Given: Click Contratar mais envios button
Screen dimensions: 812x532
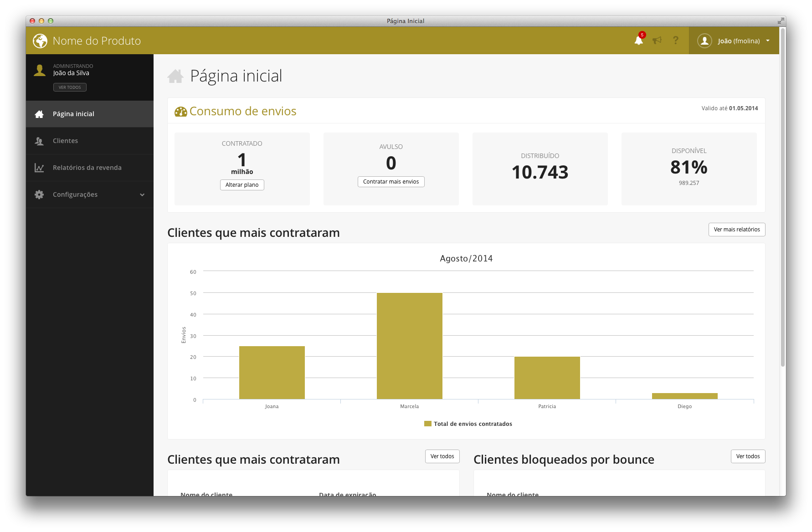Looking at the screenshot, I should 391,182.
